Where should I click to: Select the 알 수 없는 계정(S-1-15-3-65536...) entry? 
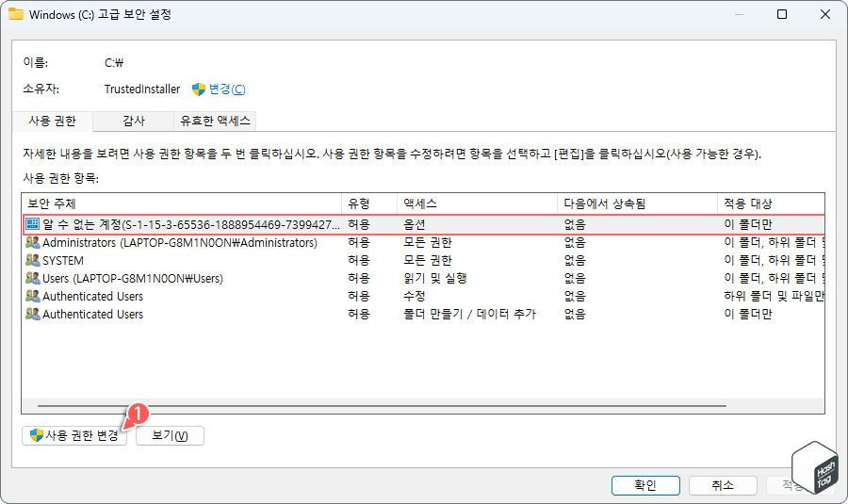coord(191,224)
